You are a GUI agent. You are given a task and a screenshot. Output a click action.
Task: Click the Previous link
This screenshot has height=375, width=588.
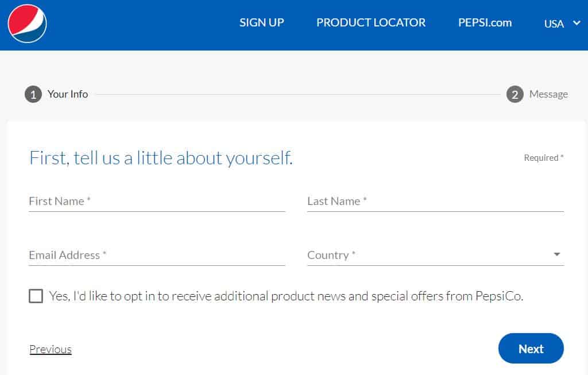[x=50, y=349]
